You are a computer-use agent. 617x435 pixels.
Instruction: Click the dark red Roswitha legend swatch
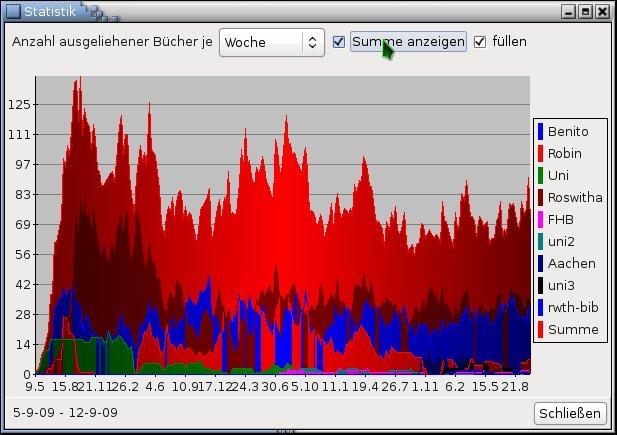(x=540, y=198)
